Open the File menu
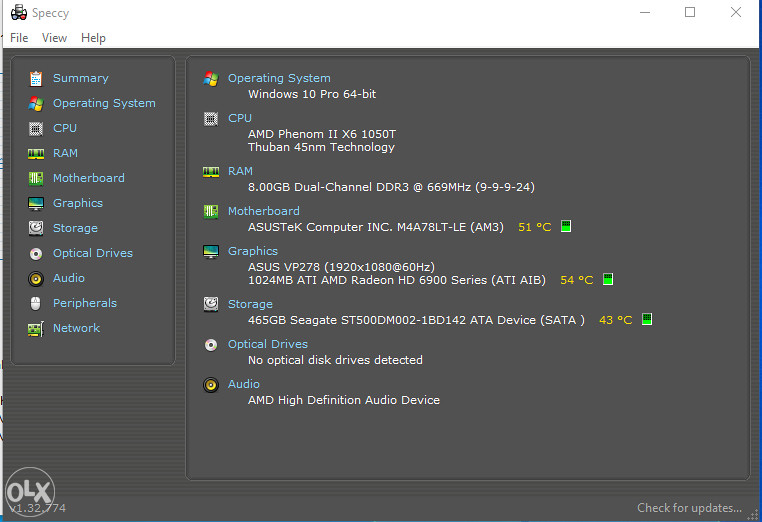The height and width of the screenshot is (522, 762). click(x=19, y=38)
